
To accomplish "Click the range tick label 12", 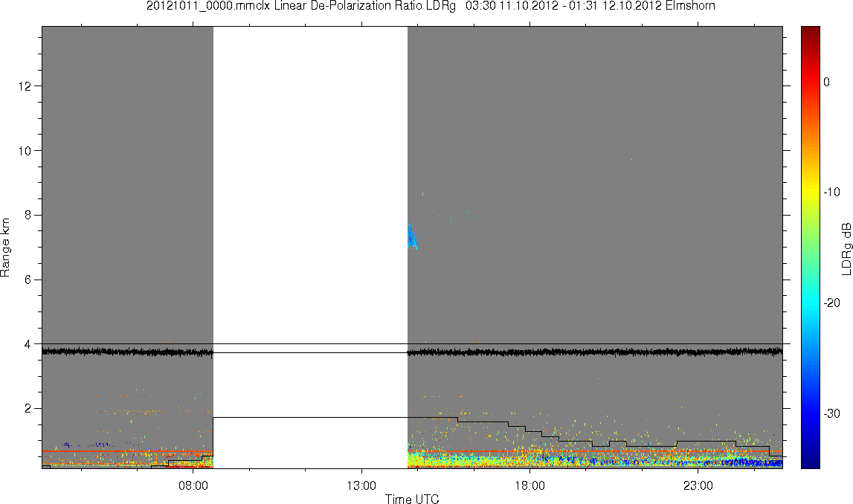I will [24, 86].
